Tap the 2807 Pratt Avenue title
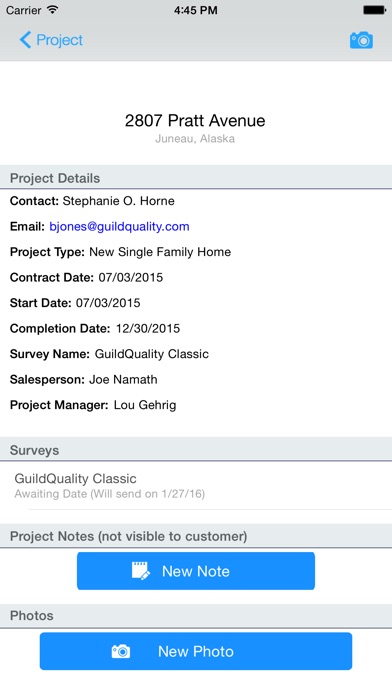392x696 pixels. 195,120
